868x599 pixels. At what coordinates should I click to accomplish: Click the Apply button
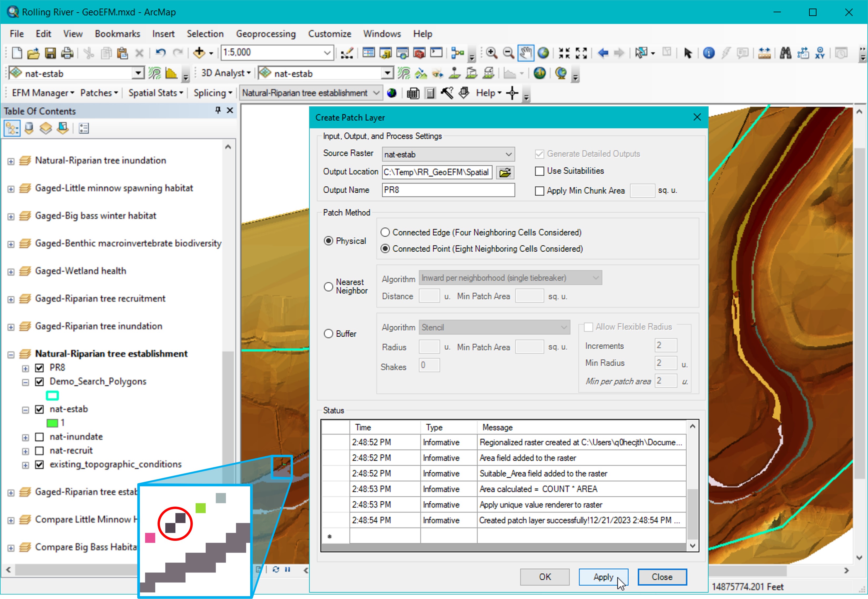[x=603, y=577]
